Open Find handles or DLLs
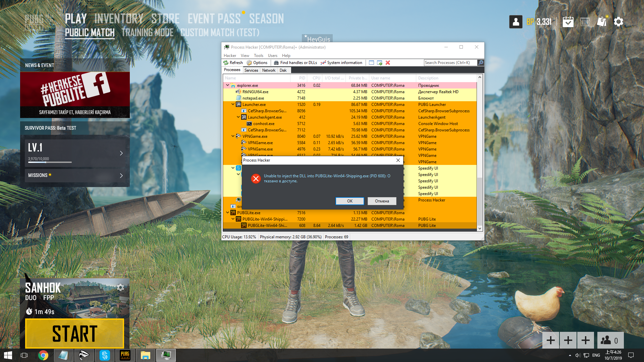 (x=295, y=63)
